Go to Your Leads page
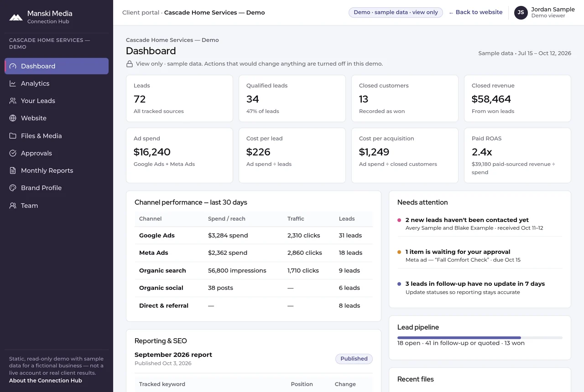 [57, 101]
